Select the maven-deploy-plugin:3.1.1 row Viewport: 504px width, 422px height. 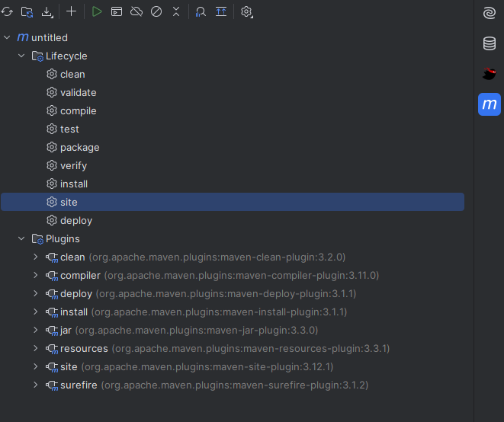(233, 293)
